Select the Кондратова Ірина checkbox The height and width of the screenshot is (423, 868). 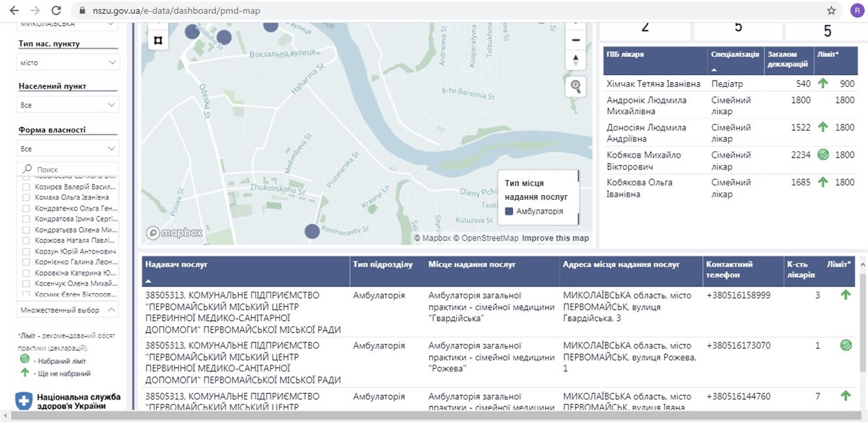click(x=26, y=219)
